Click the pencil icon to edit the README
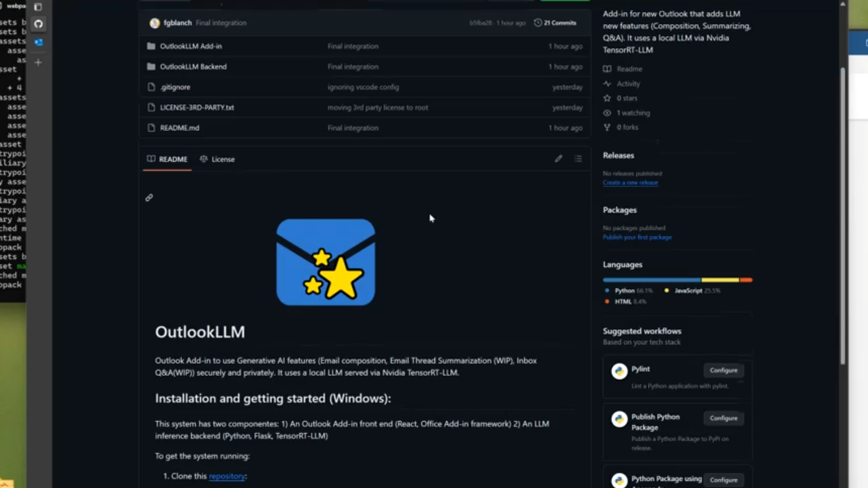 click(x=558, y=159)
